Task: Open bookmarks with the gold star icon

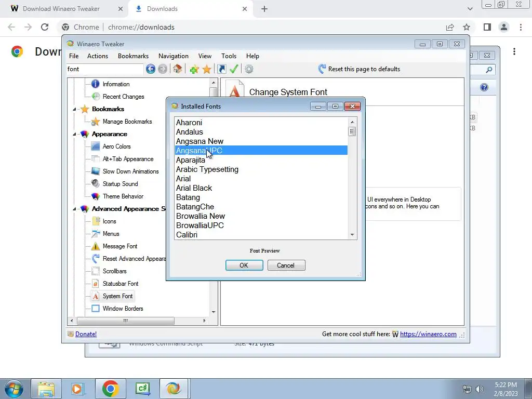Action: pos(207,69)
